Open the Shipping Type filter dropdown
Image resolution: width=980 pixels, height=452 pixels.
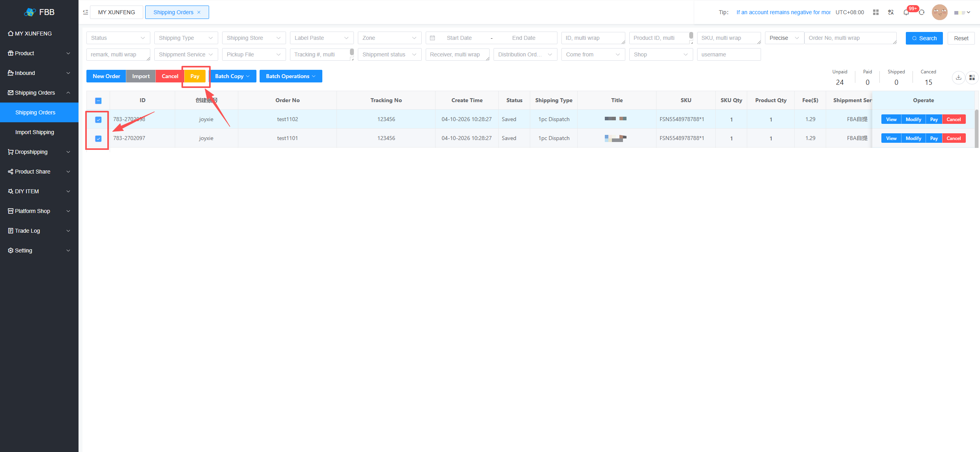(186, 38)
